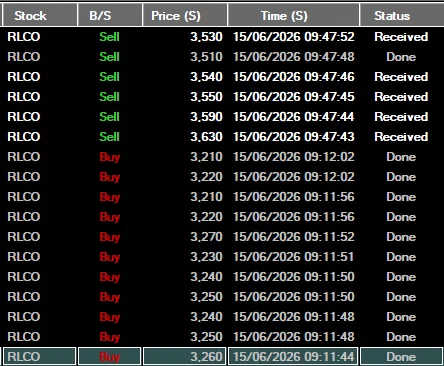Click Received status in the 3,630 row
The width and height of the screenshot is (444, 366).
pyautogui.click(x=401, y=137)
